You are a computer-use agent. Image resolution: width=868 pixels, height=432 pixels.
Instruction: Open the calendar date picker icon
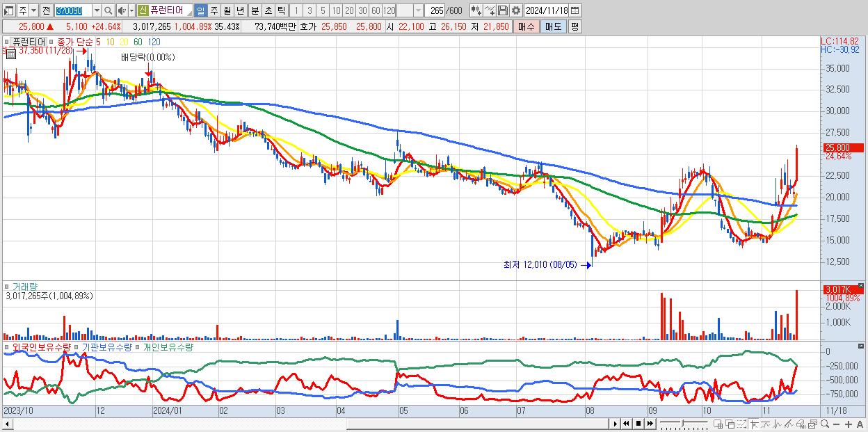click(576, 10)
